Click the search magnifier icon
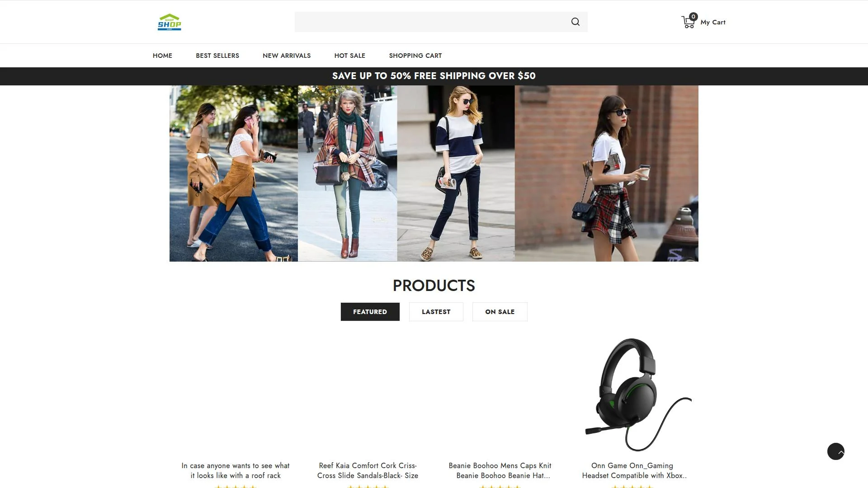Viewport: 868px width, 488px height. pyautogui.click(x=575, y=22)
